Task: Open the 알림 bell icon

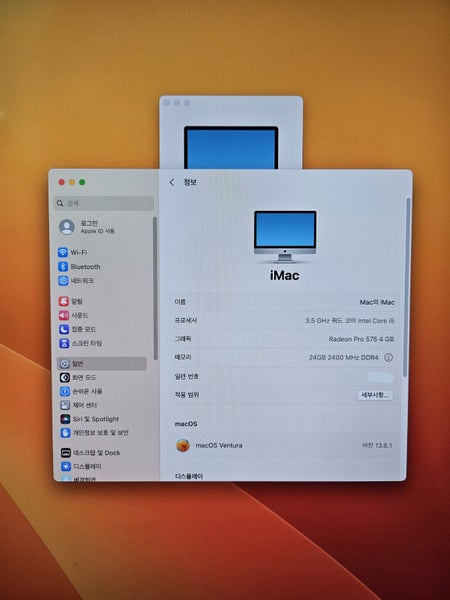Action: pos(64,301)
